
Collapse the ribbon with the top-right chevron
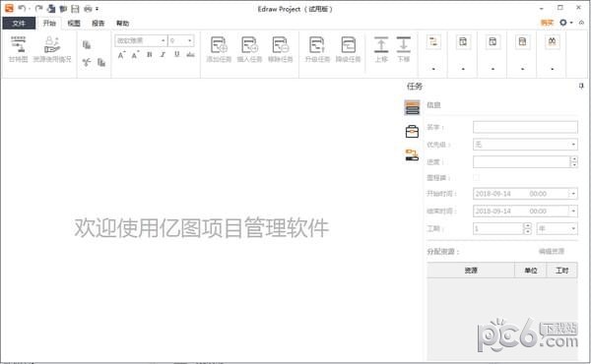tap(581, 23)
